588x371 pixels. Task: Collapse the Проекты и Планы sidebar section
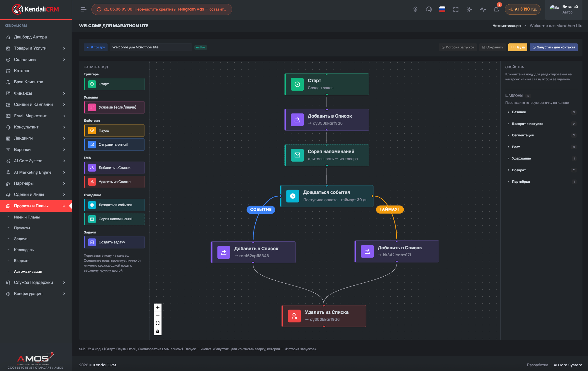36,206
